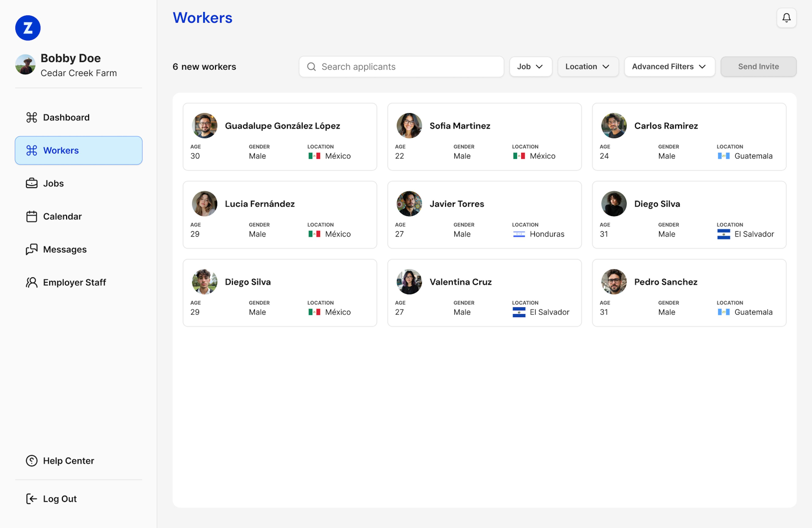812x528 pixels.
Task: Go to Calendar in the sidebar
Action: (x=62, y=216)
